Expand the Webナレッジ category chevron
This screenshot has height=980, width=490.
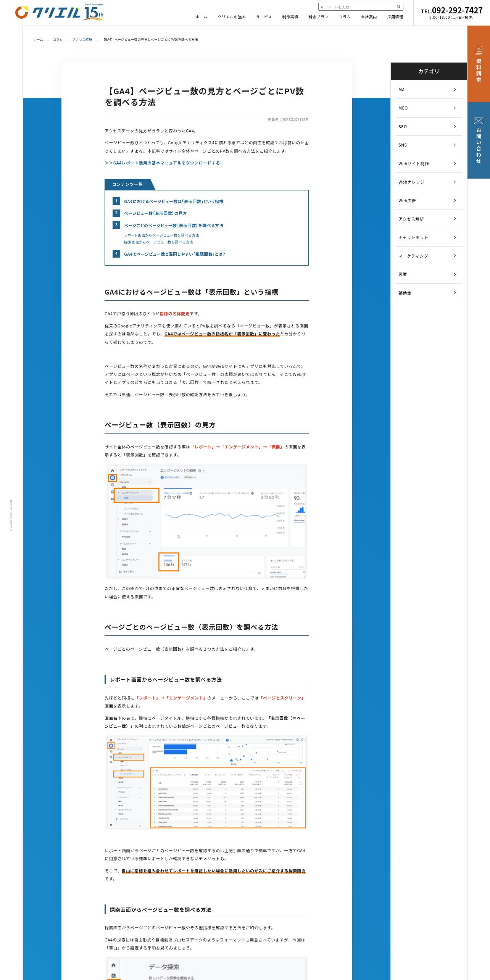[455, 182]
